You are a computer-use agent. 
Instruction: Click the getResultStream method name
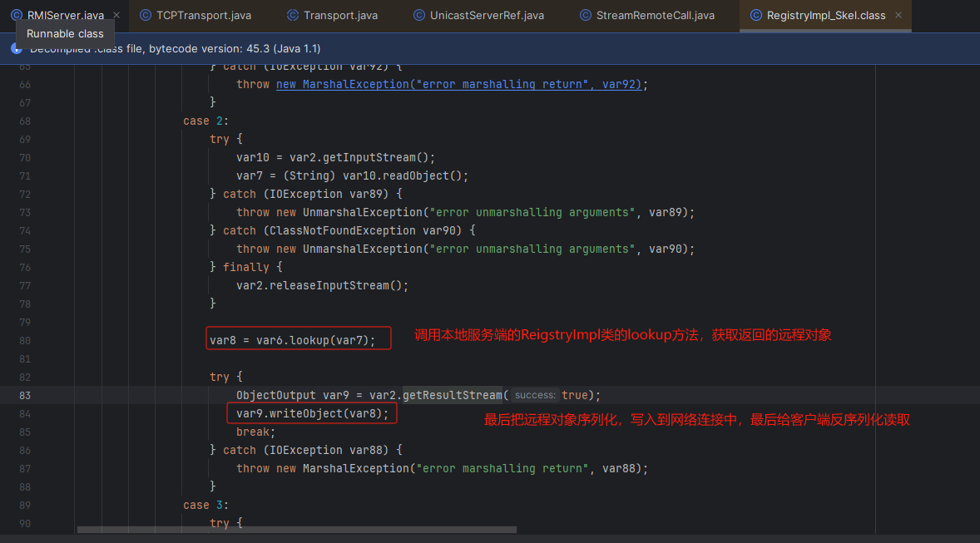pyautogui.click(x=453, y=395)
